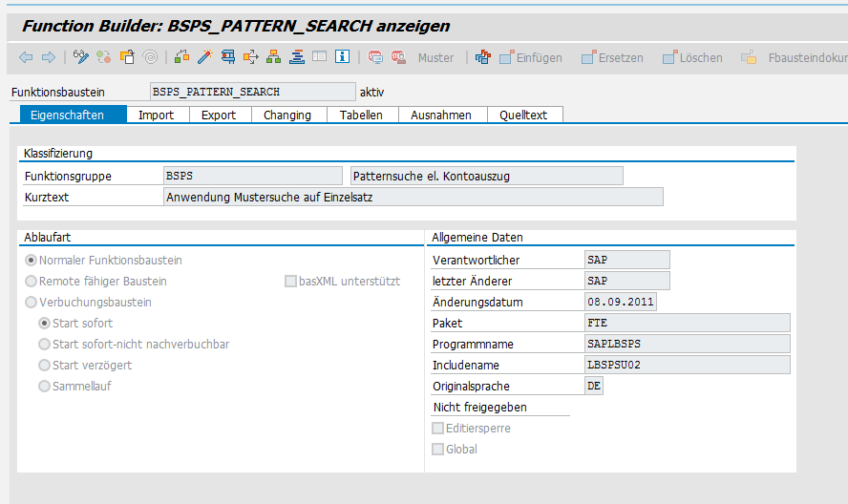848x504 pixels.
Task: Switch to the Import tab
Action: click(156, 115)
